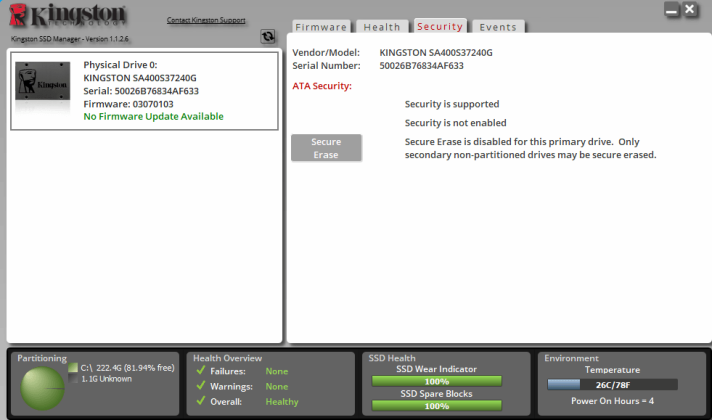
Task: Click the 'SSD Health' panel heading
Action: coord(392,358)
